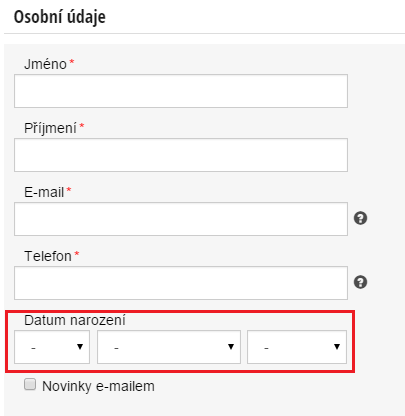
Task: Click the Osobní údaje section heading
Action: coord(60,17)
